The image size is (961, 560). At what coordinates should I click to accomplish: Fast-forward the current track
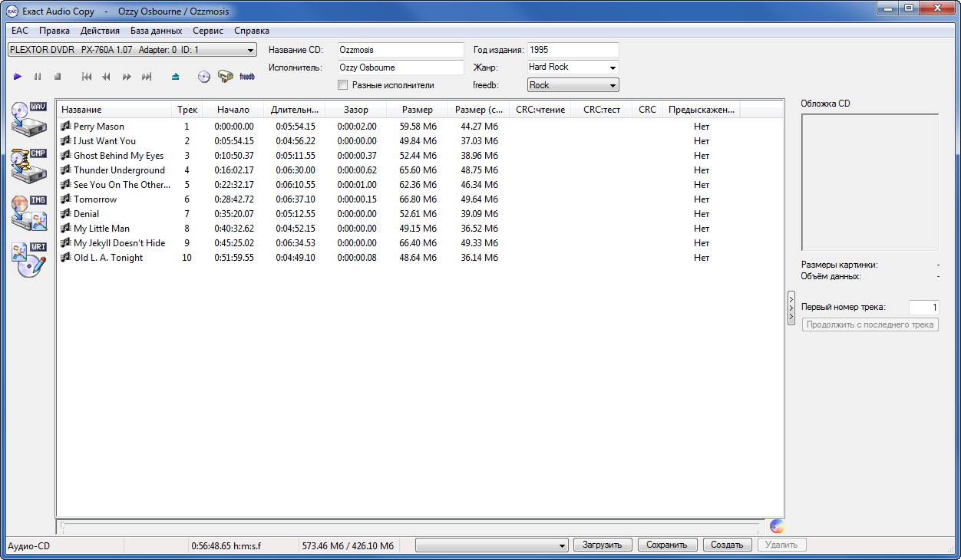click(x=127, y=77)
